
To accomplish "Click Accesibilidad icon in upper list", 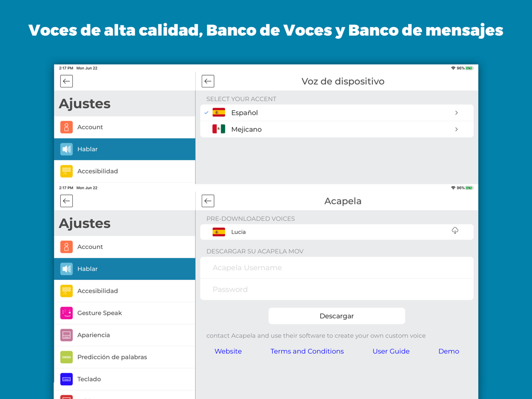I will coord(66,171).
